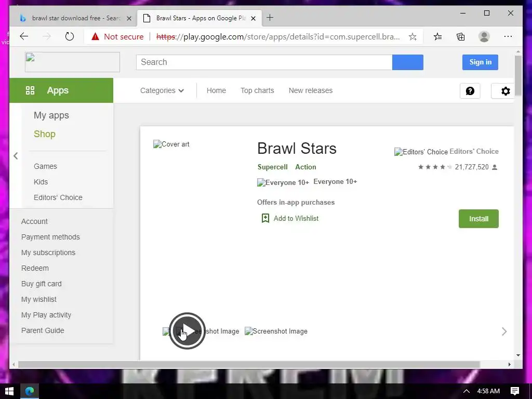
Task: Open Payment methods
Action: [x=50, y=237]
